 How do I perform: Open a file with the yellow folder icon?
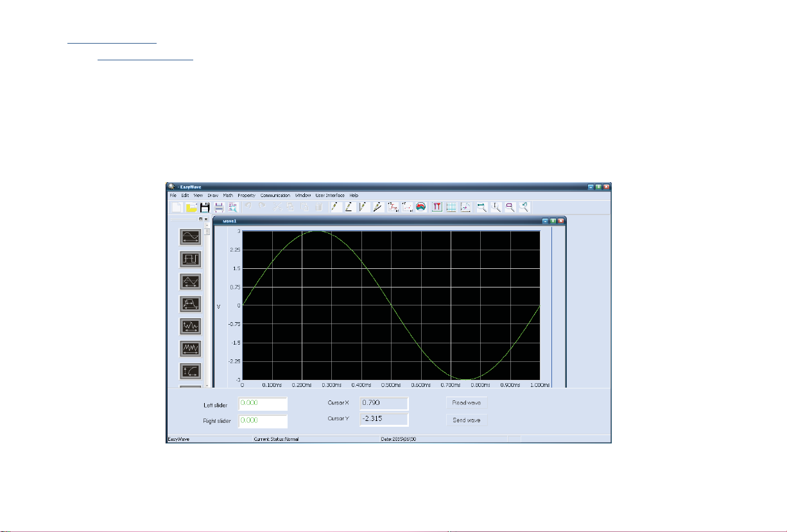click(x=191, y=207)
